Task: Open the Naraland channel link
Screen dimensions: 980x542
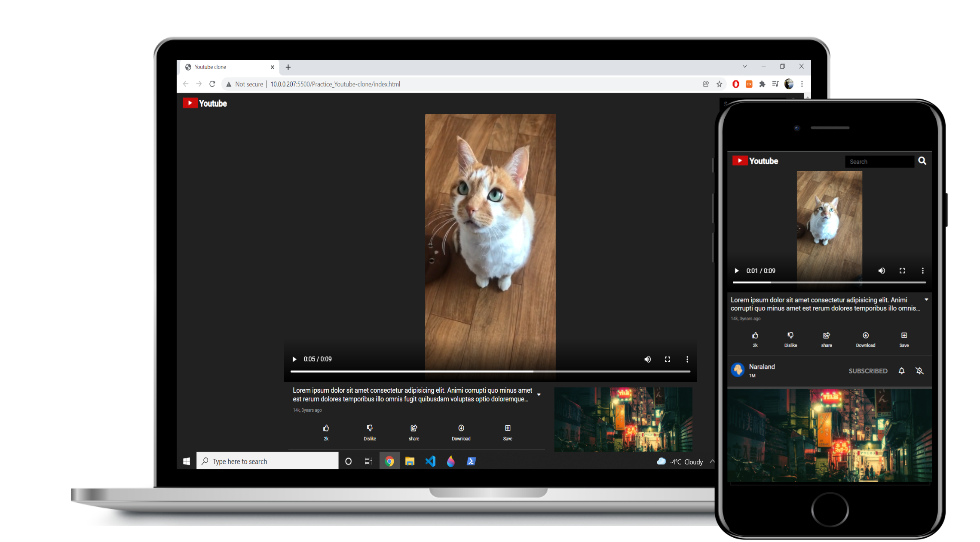Action: (762, 366)
